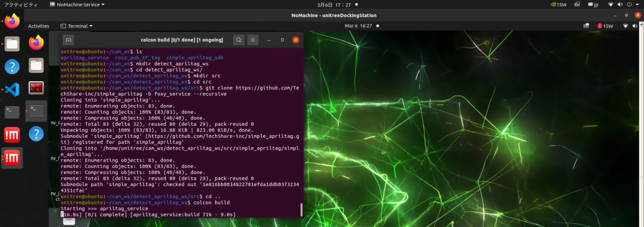This screenshot has width=644, height=227.
Task: Expand the Terminal app menu in remote bar
Action: [76, 26]
